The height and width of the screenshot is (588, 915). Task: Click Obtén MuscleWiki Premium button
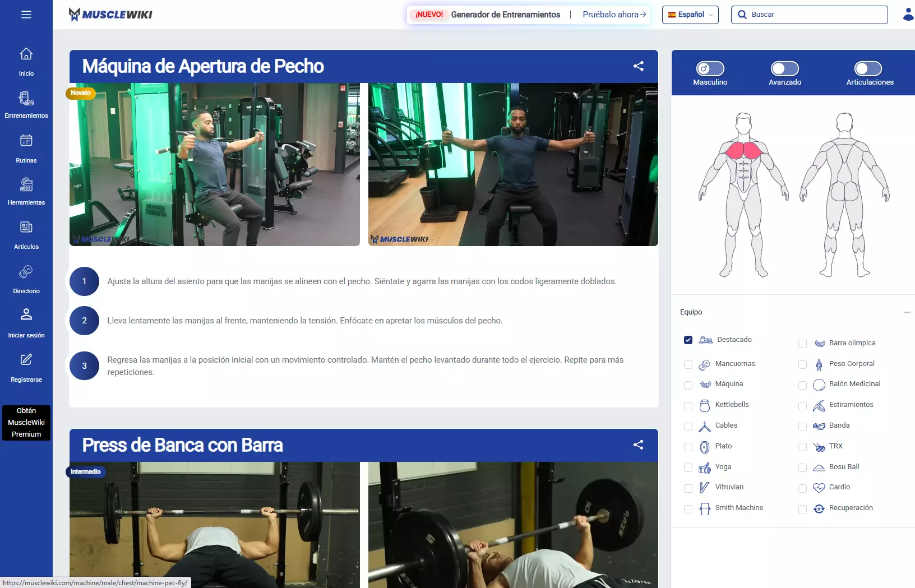click(26, 423)
